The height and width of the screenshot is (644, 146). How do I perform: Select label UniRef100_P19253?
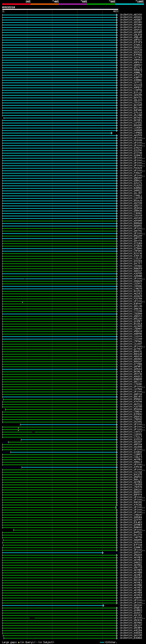131,186
